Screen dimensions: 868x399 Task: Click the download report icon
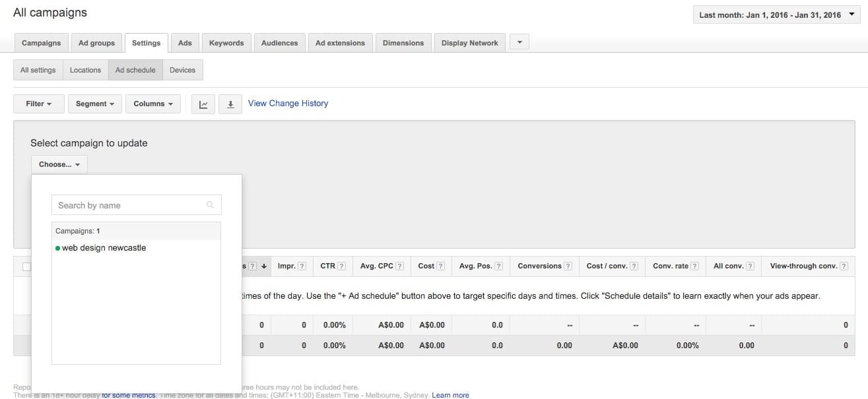click(230, 104)
